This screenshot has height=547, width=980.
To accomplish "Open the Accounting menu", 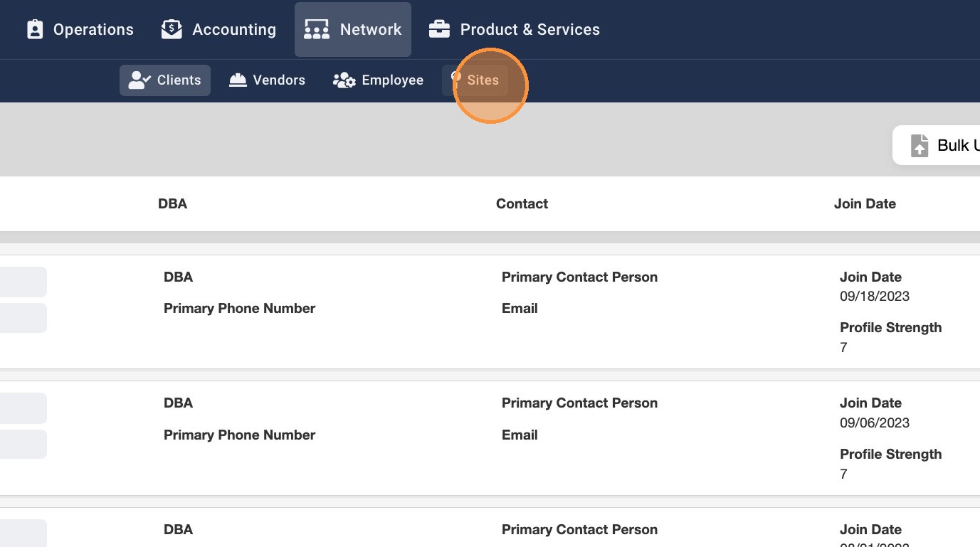I will tap(234, 29).
